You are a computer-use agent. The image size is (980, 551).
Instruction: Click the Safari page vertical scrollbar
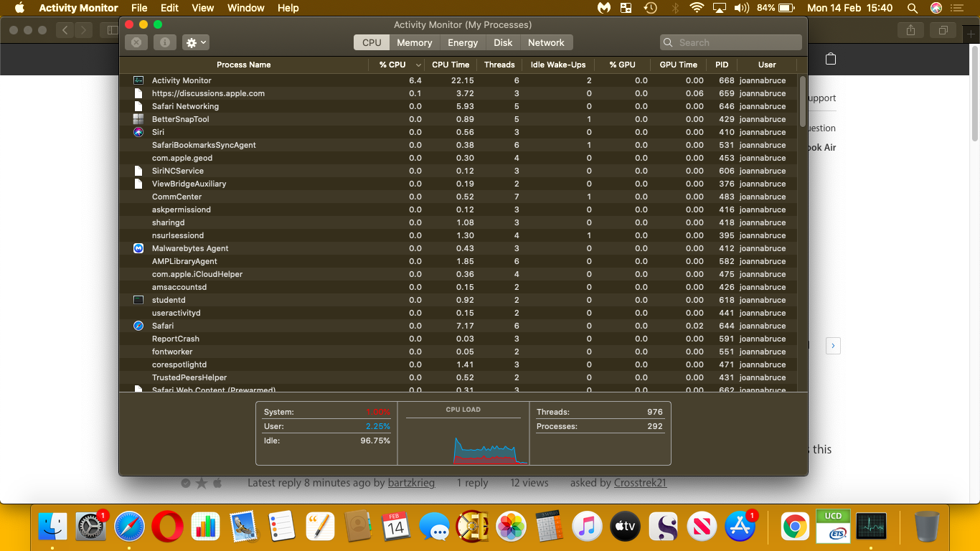coord(975,93)
